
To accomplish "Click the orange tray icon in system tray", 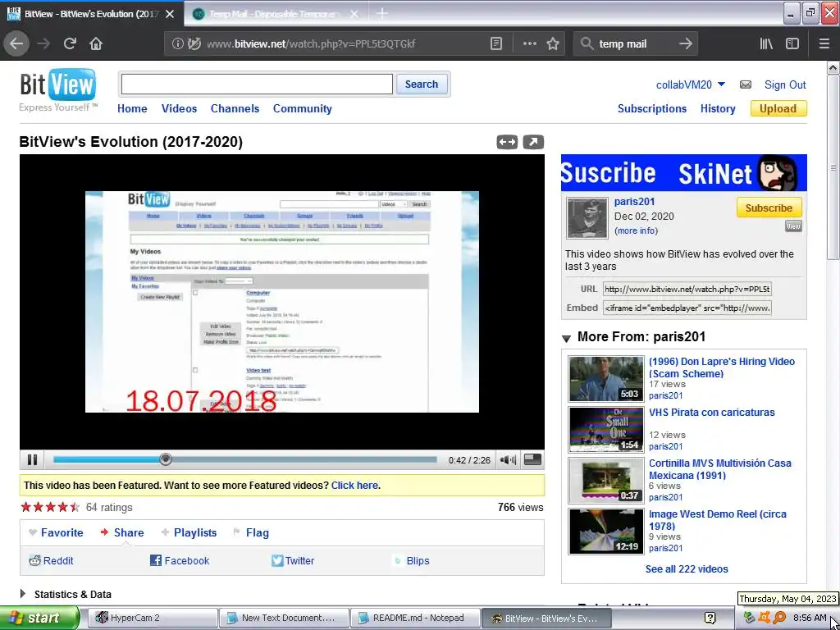I will [765, 618].
